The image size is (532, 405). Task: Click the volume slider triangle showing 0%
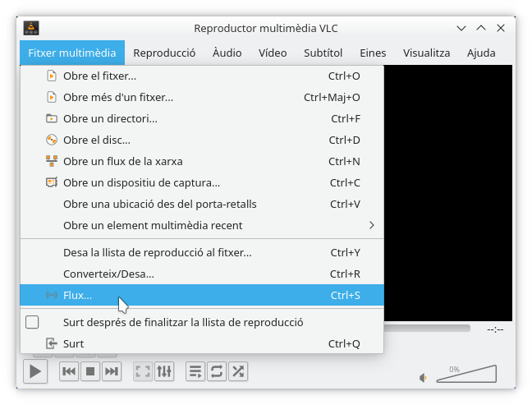tap(467, 374)
